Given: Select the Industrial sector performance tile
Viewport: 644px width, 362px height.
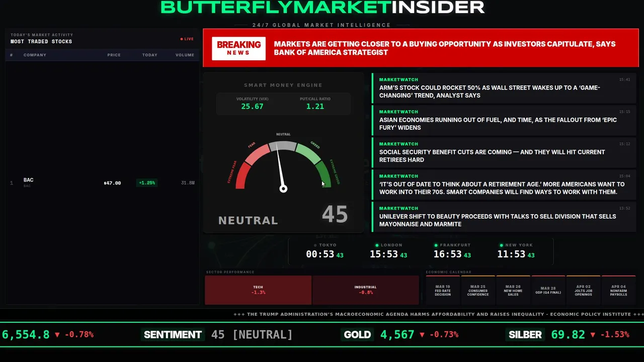Looking at the screenshot, I should (x=365, y=290).
